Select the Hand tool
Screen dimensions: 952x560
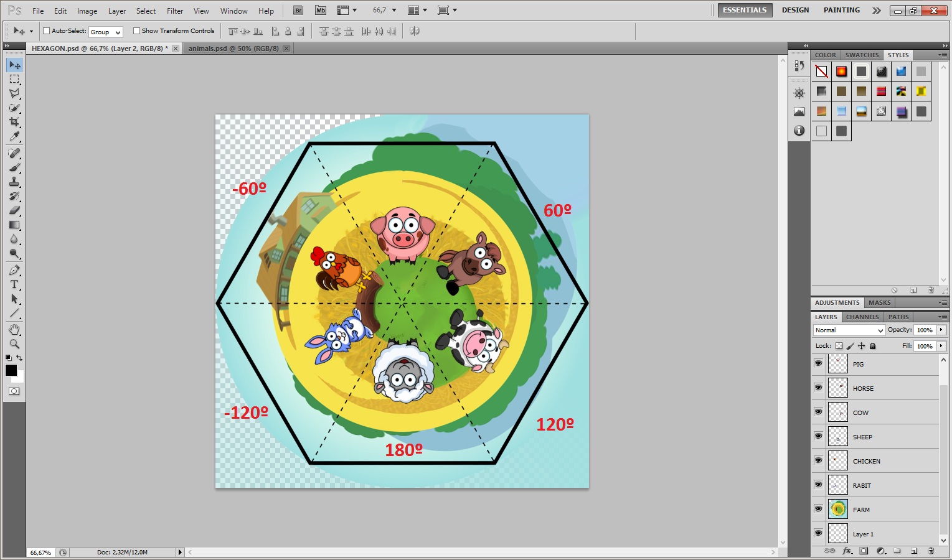14,329
